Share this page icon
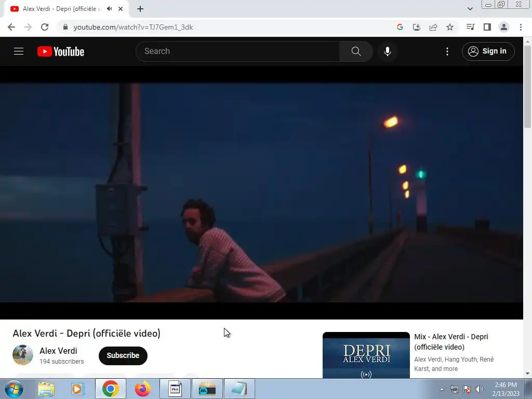532x399 pixels. 433,27
